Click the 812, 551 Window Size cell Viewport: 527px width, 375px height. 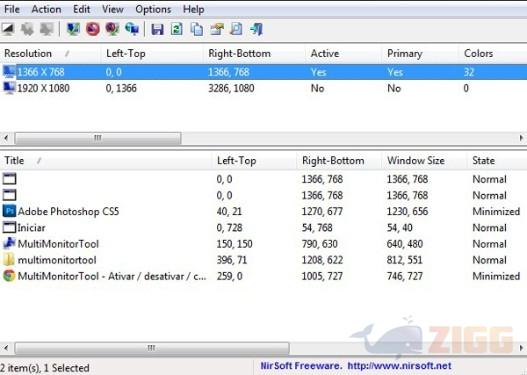coord(404,260)
